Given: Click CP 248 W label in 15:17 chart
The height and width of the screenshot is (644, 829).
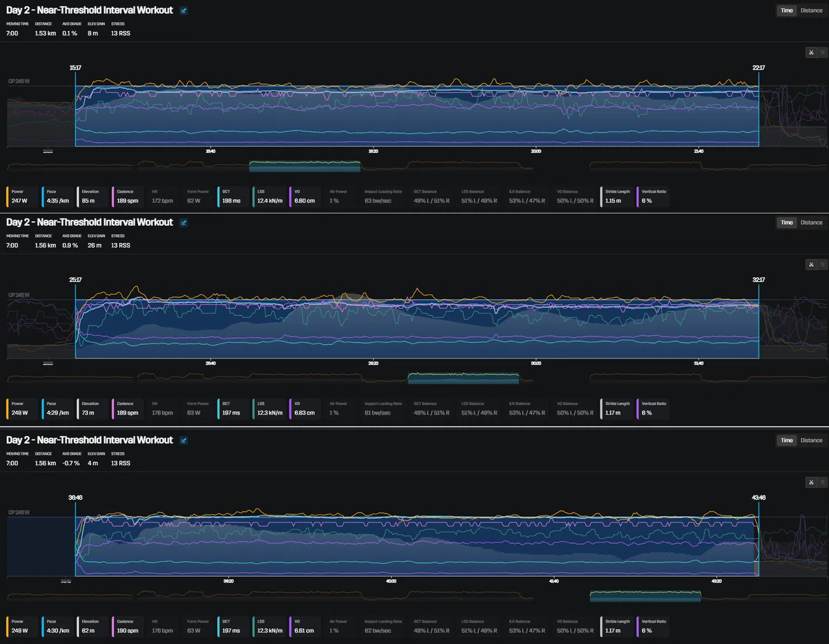Looking at the screenshot, I should pyautogui.click(x=19, y=82).
